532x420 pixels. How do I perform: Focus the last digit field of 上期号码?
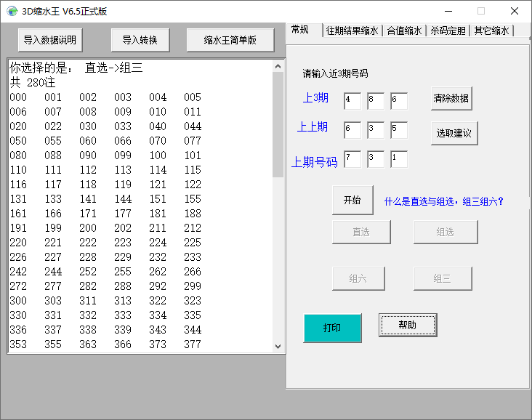click(x=399, y=159)
